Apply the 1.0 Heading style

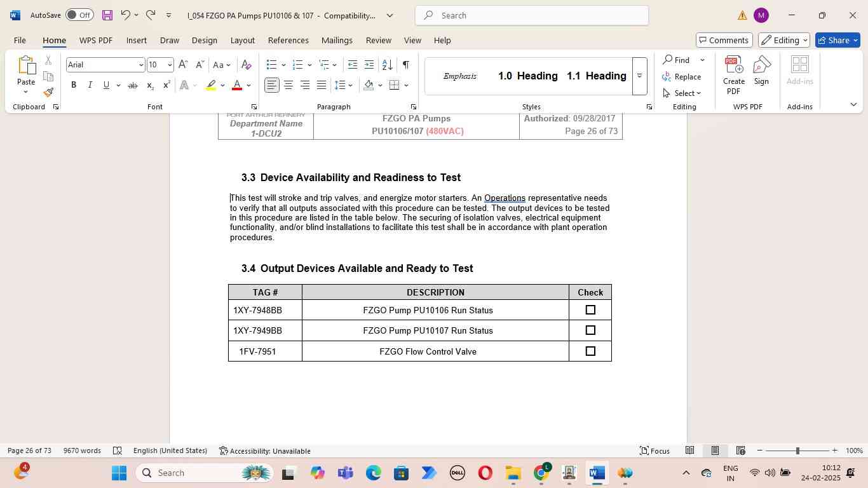pyautogui.click(x=528, y=76)
